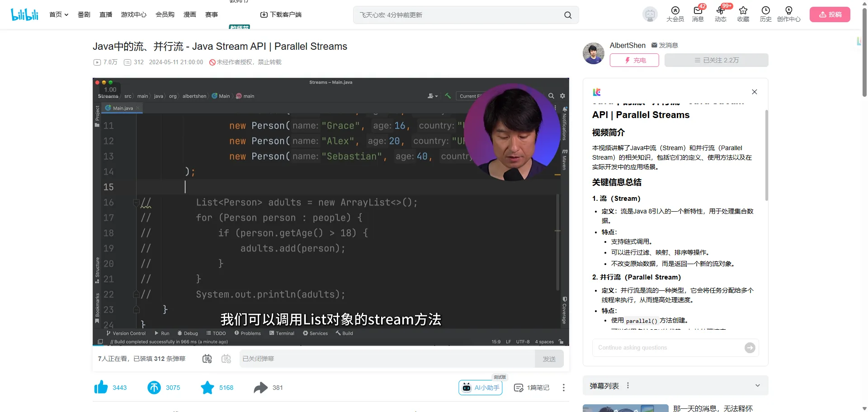Open danmaku settings icon

pyautogui.click(x=226, y=359)
